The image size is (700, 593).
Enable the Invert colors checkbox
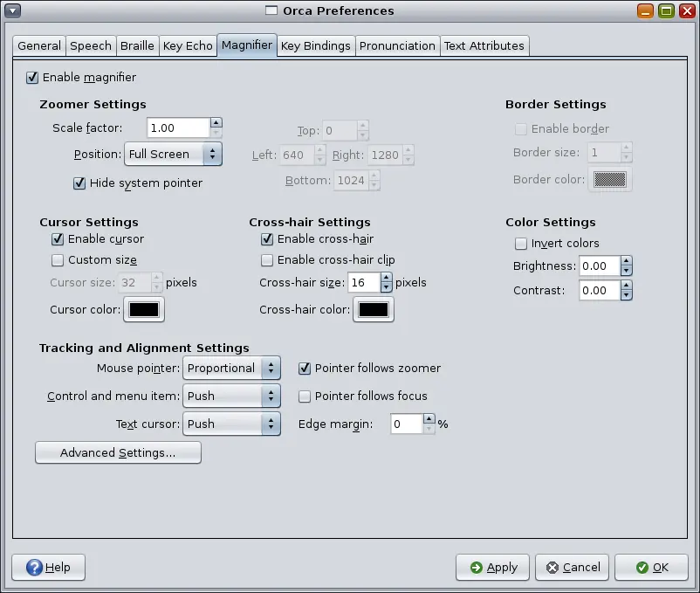click(520, 244)
